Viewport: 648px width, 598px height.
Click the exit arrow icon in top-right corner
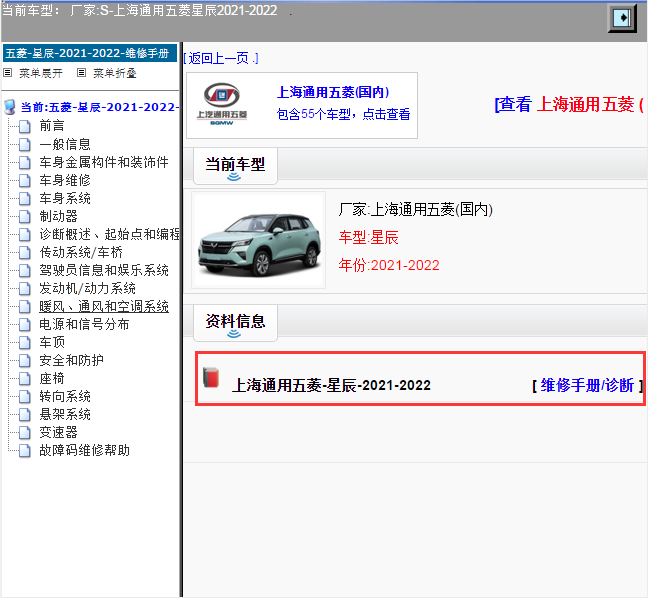pos(622,18)
